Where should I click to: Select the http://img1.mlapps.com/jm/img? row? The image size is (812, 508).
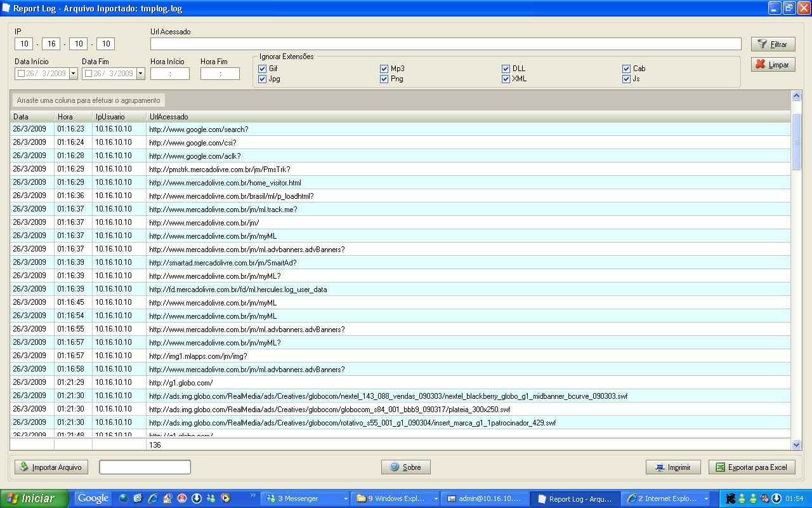[400, 356]
